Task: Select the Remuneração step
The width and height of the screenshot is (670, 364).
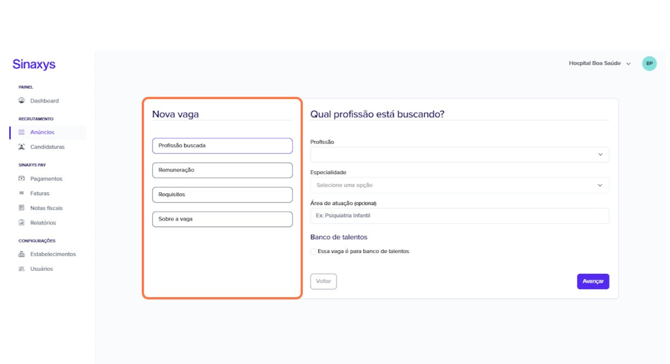Action: tap(222, 170)
